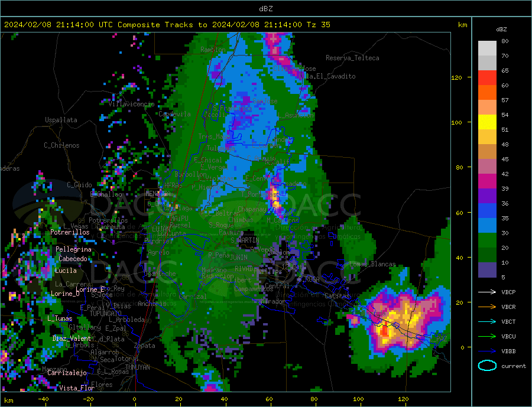Image resolution: width=532 pixels, height=407 pixels.
Task: Click the 'Zapata' map label
Action: tap(145, 346)
